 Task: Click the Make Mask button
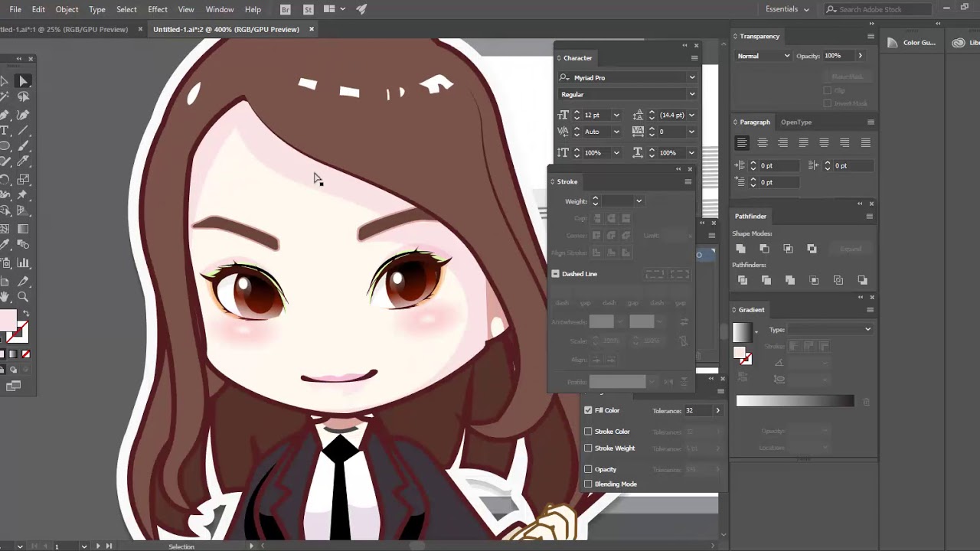(x=847, y=77)
